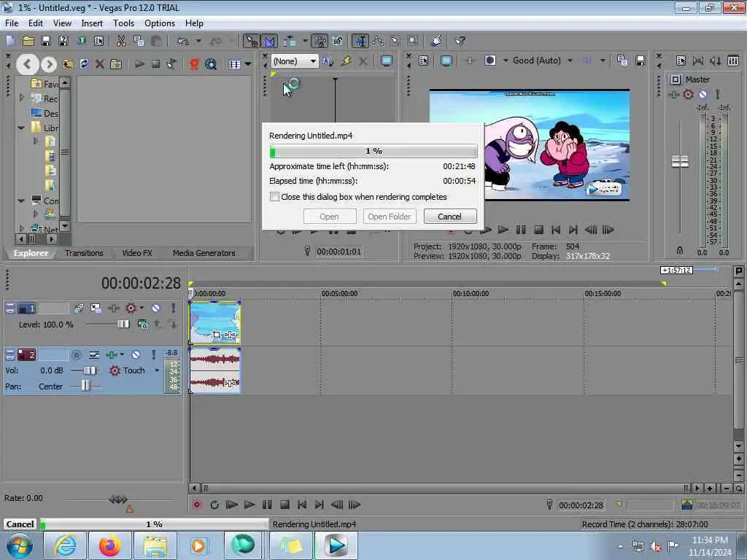Open video track 1 automation settings dropdown arrow
The width and height of the screenshot is (747, 560).
[142, 308]
